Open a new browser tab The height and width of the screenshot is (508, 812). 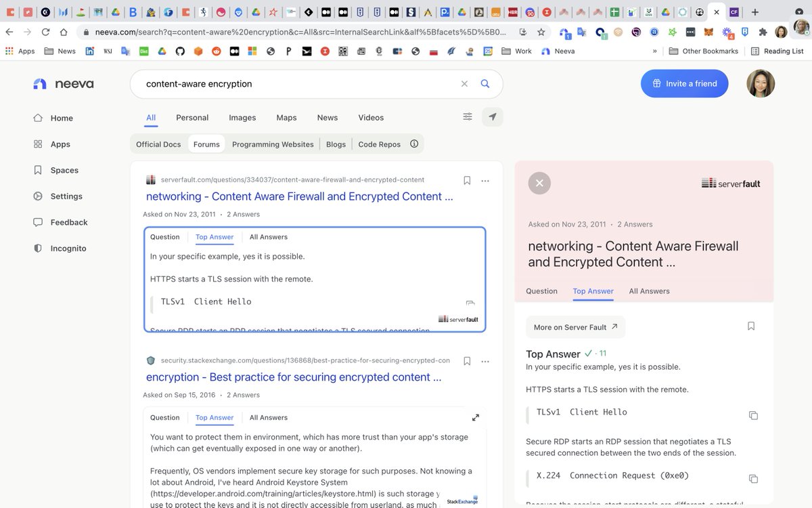[x=755, y=12]
